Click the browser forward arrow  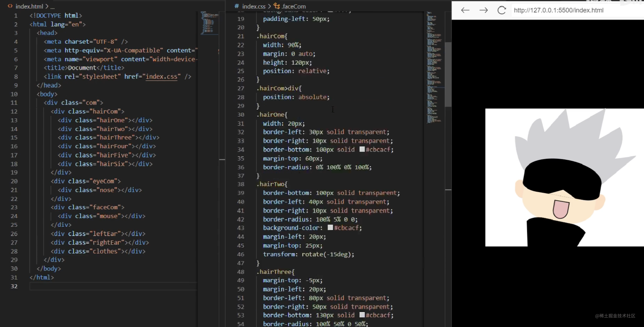pyautogui.click(x=483, y=10)
